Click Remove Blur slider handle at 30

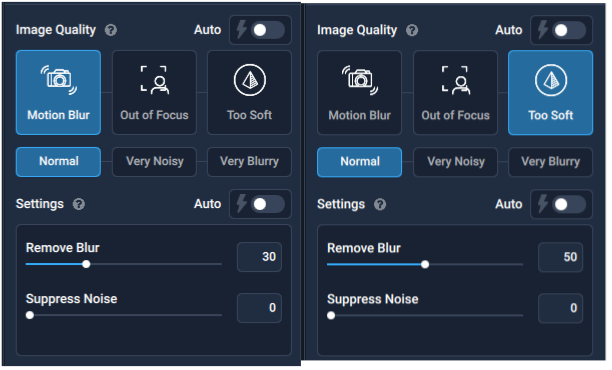point(86,264)
